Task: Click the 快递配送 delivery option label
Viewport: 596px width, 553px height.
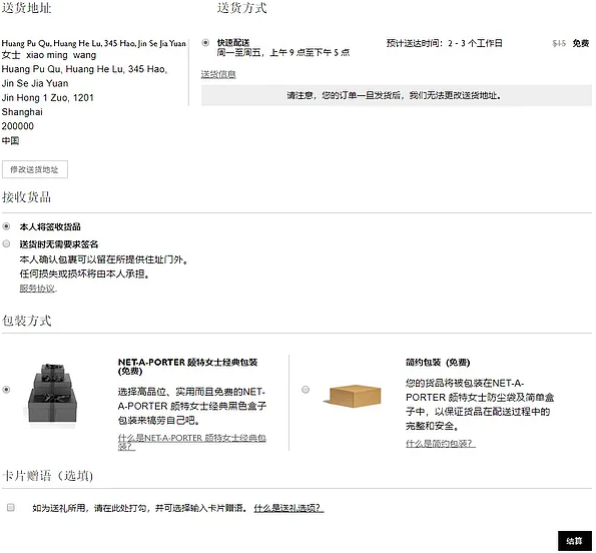Action: coord(233,42)
